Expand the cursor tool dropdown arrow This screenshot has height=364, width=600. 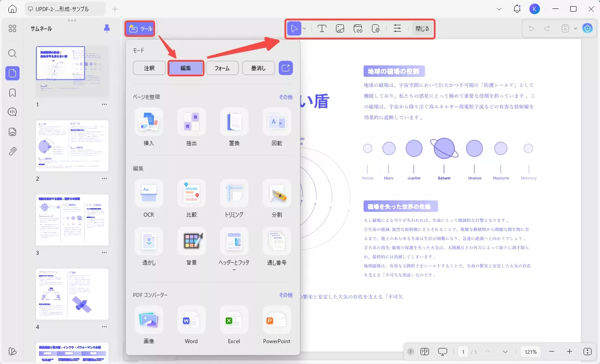click(305, 29)
